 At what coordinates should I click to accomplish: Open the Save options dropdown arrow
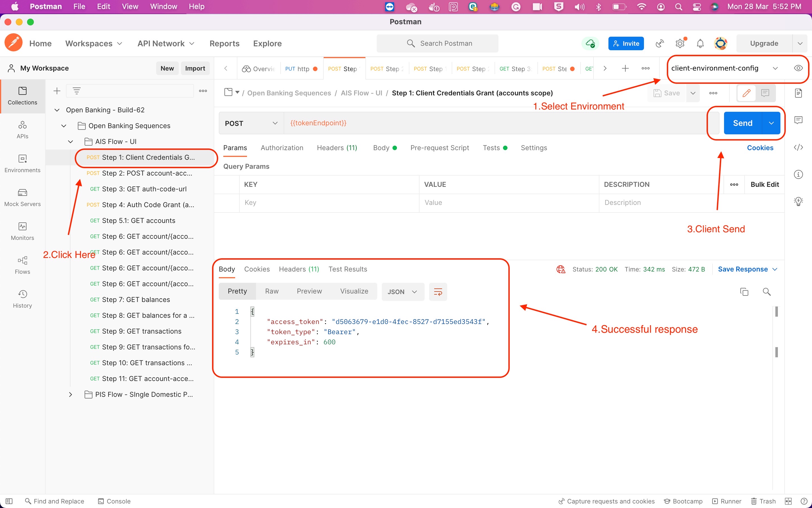tap(692, 93)
